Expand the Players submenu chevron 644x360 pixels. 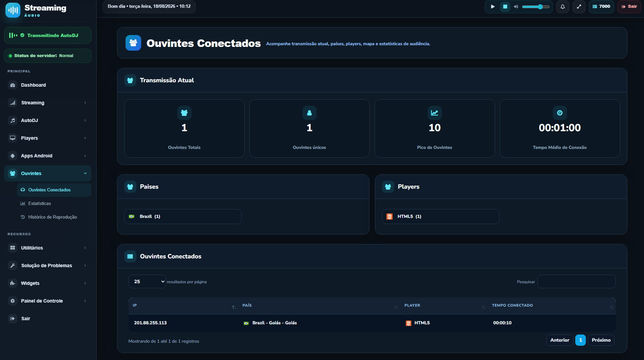pos(85,138)
